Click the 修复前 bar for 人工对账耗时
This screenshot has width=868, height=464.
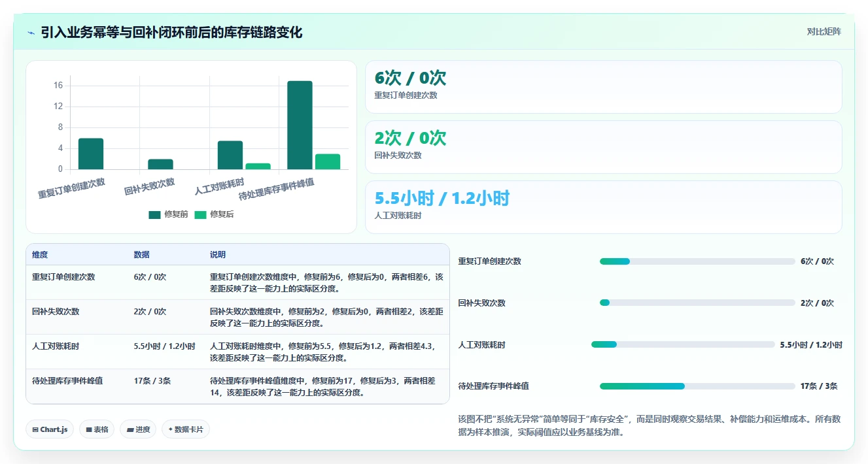(230, 156)
